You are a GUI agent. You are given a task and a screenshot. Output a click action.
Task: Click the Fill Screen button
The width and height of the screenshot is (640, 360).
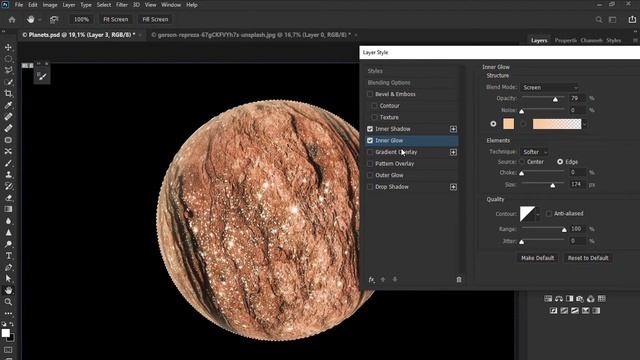(x=155, y=20)
